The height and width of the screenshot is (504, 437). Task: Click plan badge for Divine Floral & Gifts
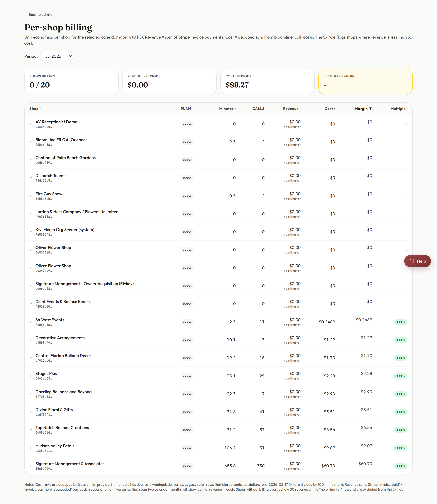tap(187, 412)
